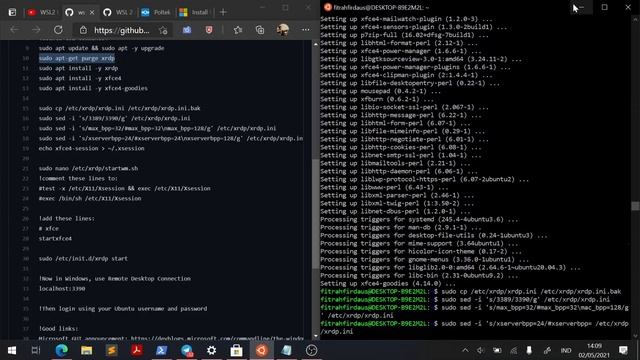This screenshot has height=360, width=640.
Task: Go back in the Edge browser
Action: [14, 30]
